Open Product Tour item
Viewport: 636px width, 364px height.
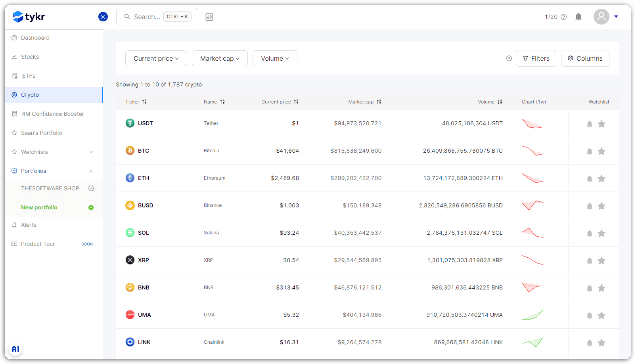54,244
